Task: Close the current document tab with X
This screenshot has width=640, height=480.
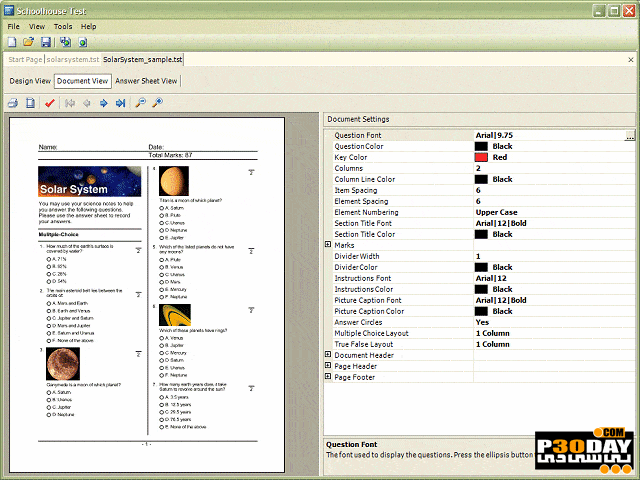Action: [631, 60]
